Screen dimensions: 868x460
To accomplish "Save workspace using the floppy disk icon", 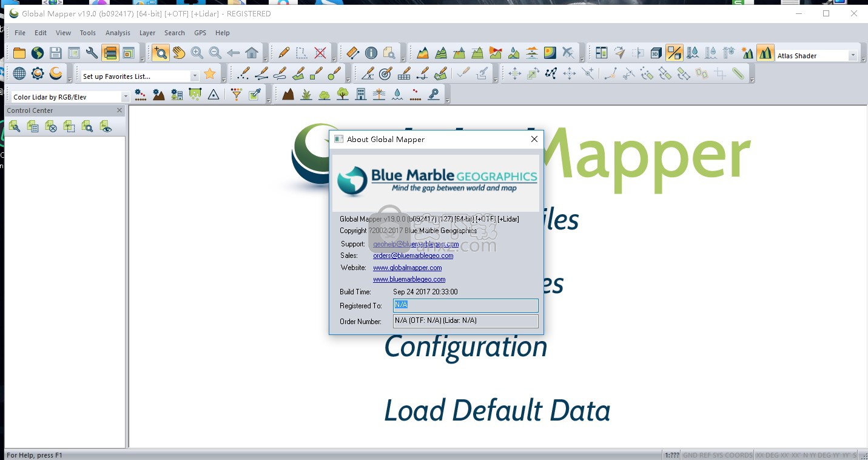I will click(56, 53).
